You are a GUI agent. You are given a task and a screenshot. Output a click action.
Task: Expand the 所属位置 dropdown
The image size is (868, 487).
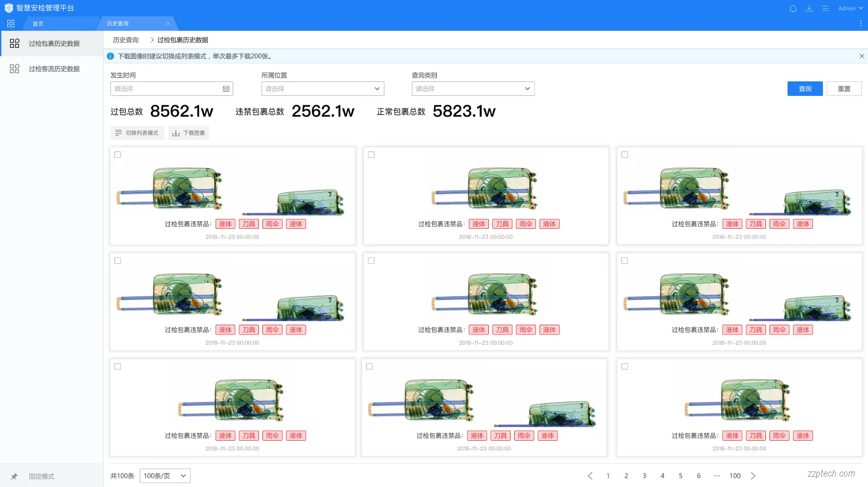coord(322,89)
